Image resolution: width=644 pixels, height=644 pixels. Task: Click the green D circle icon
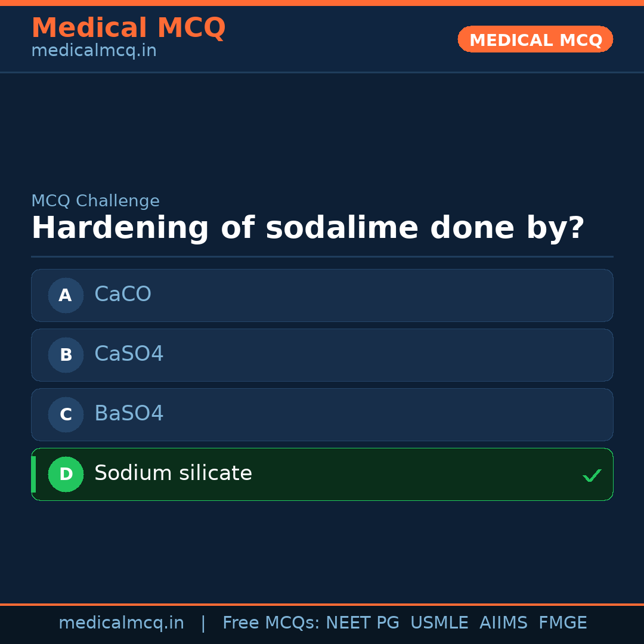tap(66, 474)
